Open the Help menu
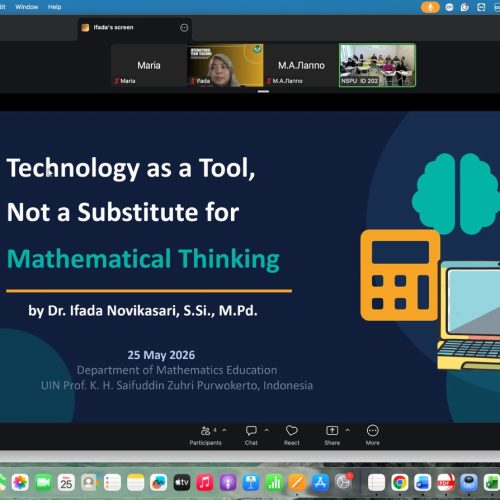The image size is (500, 500). [55, 7]
